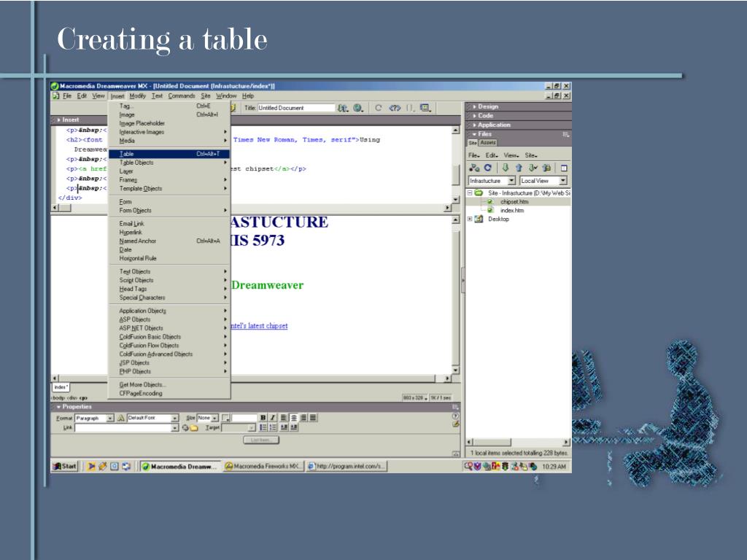Image resolution: width=747 pixels, height=560 pixels.
Task: Collapse the Site - Infrastucture tree node
Action: (470, 192)
